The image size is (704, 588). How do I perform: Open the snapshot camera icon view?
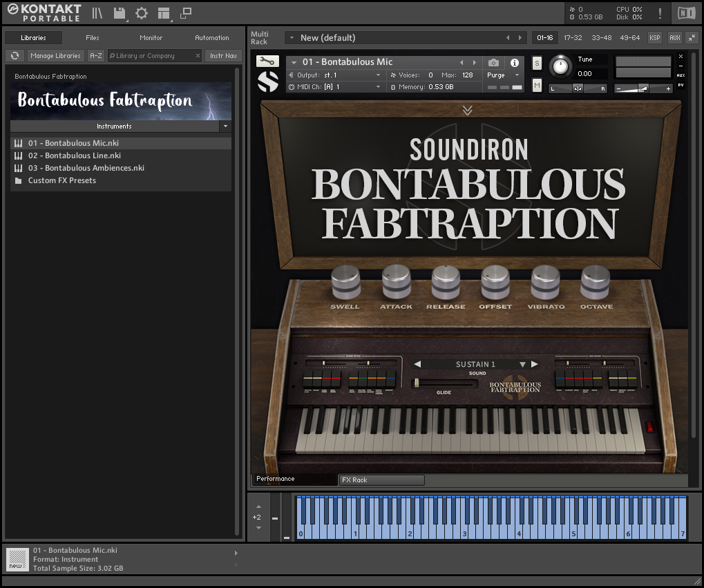[493, 62]
